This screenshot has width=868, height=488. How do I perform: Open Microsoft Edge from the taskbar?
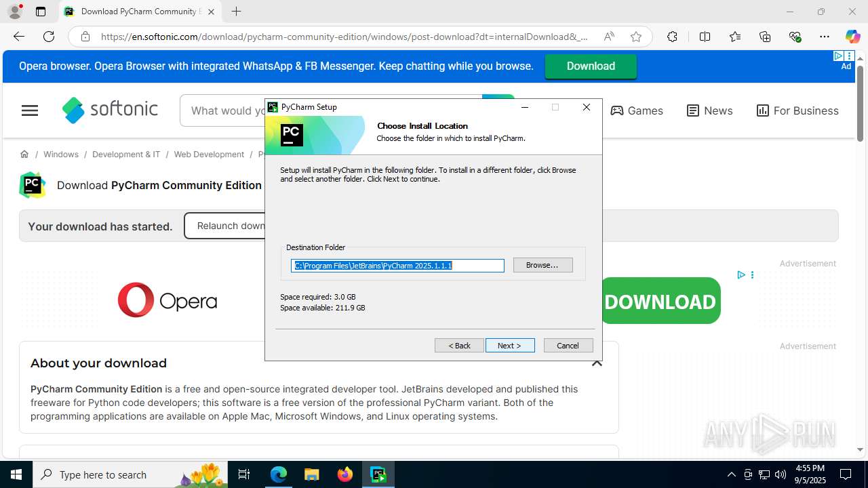click(279, 474)
